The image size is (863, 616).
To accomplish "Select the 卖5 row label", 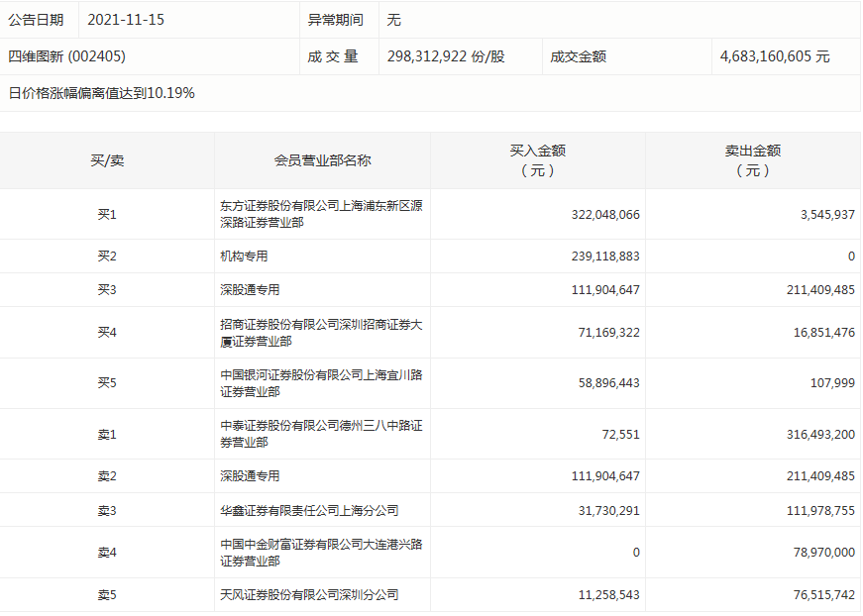I will [x=107, y=595].
